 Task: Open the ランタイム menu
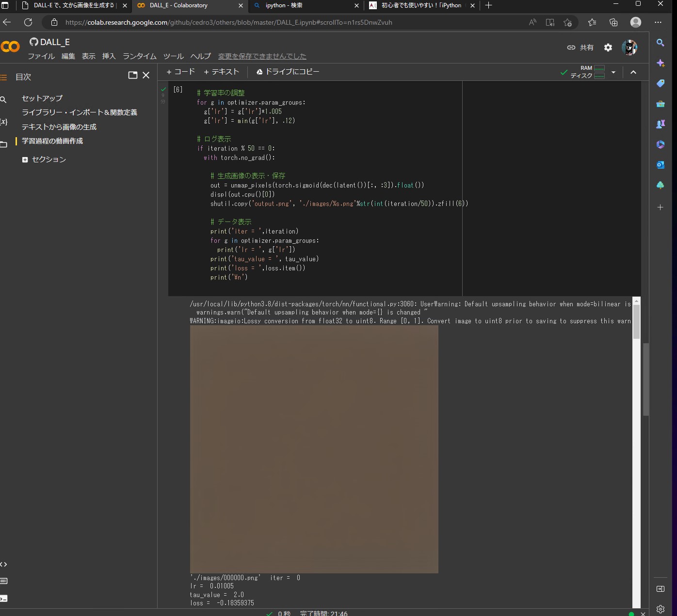(140, 56)
